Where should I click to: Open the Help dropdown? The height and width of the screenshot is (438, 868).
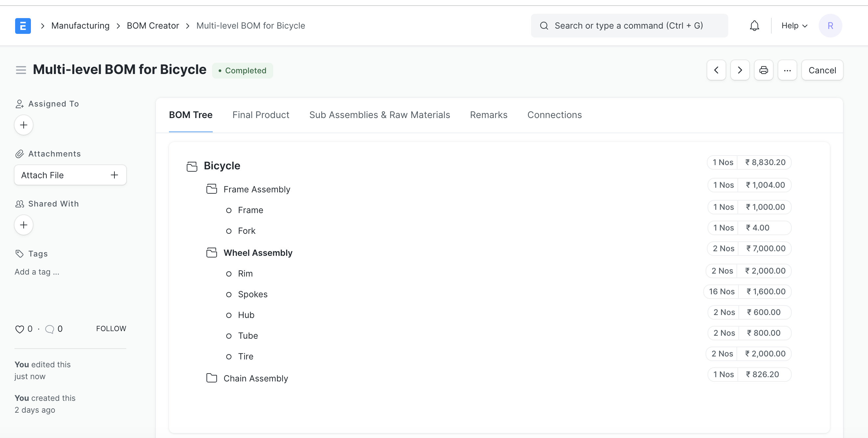(794, 25)
